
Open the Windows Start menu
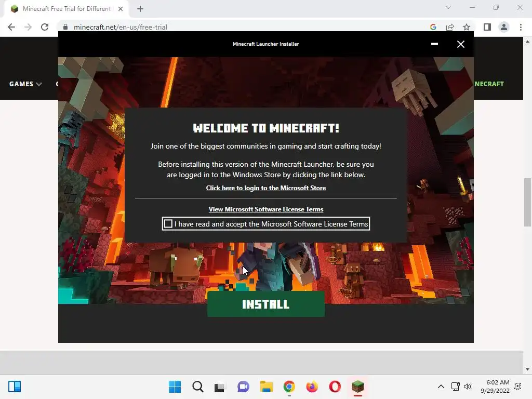[x=175, y=387]
